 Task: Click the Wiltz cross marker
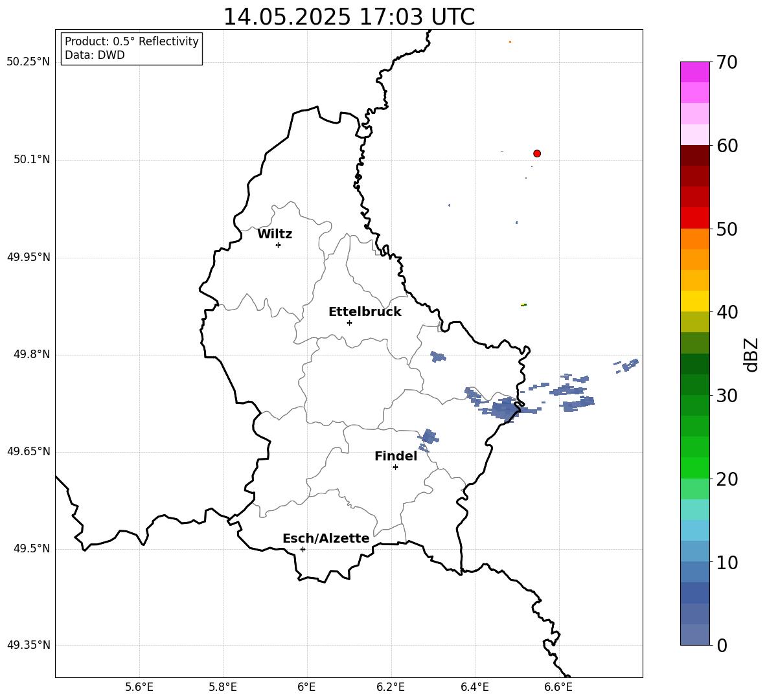pos(279,245)
